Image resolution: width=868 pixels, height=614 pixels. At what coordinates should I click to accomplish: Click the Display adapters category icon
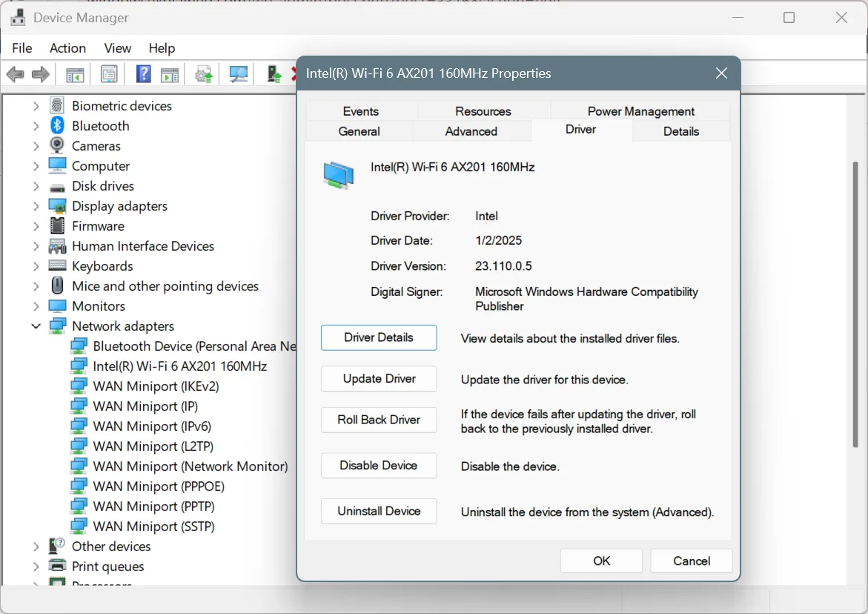click(x=57, y=206)
